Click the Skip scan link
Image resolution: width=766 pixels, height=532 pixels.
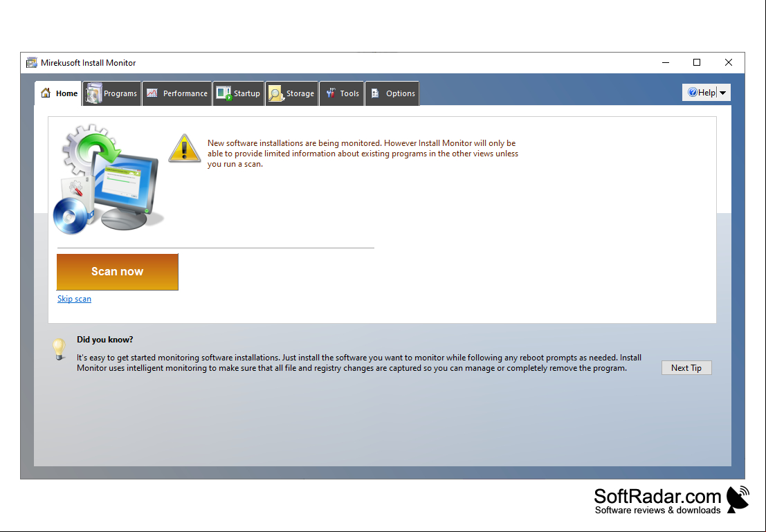click(74, 298)
